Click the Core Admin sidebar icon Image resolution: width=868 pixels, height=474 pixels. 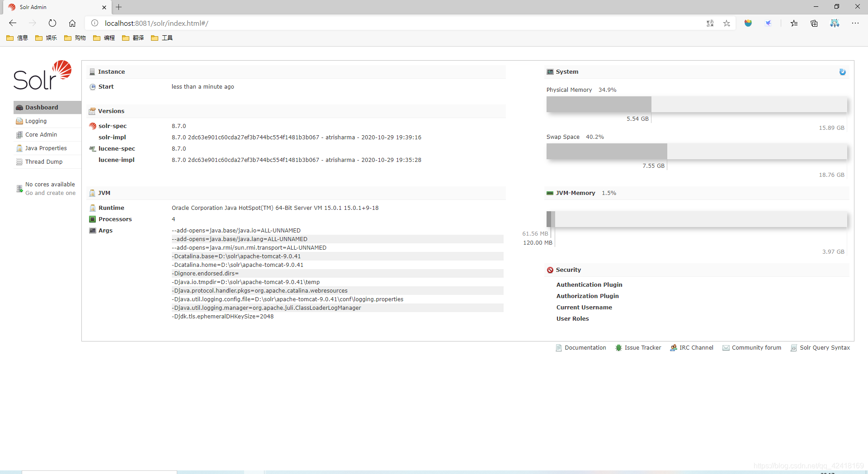coord(19,135)
